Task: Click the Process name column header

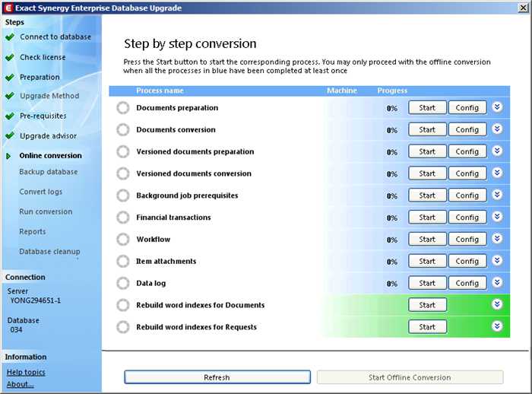Action: (x=160, y=91)
